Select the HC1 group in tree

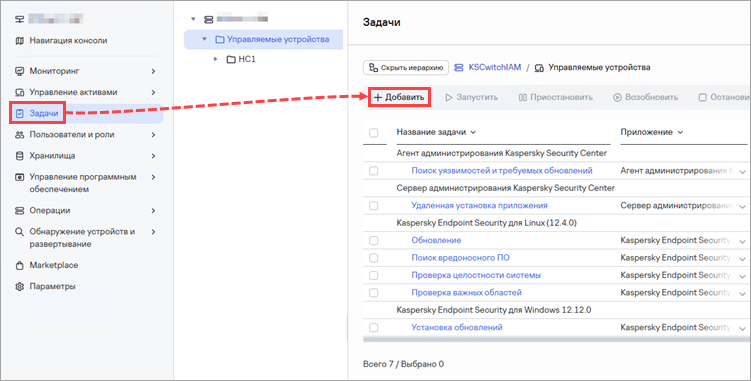247,59
